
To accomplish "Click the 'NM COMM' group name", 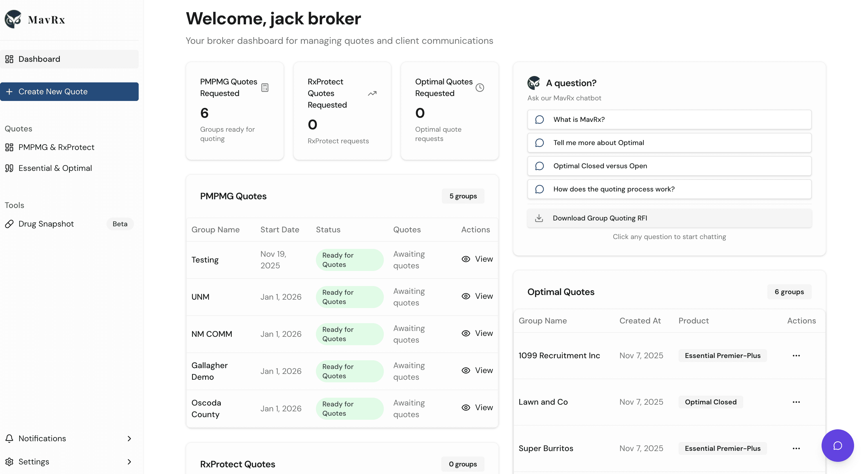I will click(x=211, y=334).
